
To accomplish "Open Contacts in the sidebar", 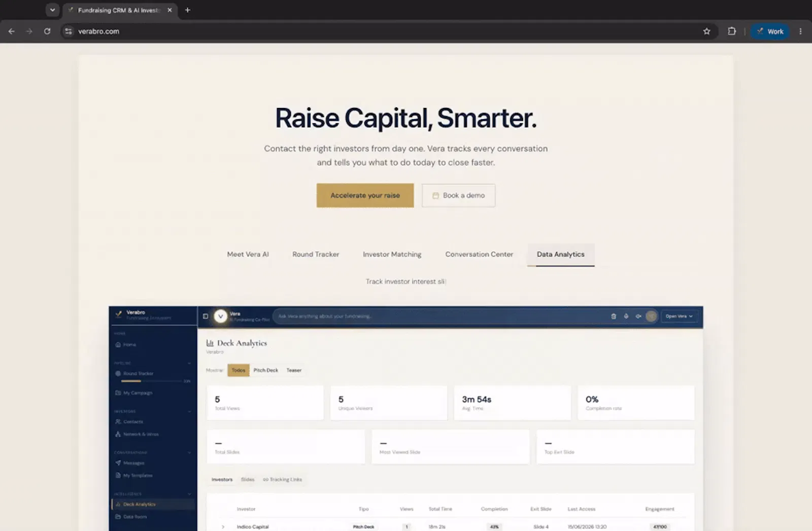I will 129,421.
